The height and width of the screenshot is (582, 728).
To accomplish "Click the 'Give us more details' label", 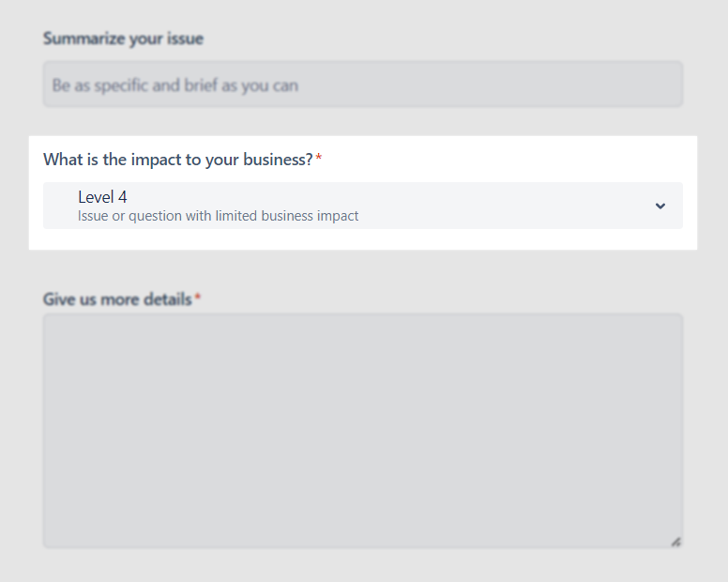I will (117, 299).
